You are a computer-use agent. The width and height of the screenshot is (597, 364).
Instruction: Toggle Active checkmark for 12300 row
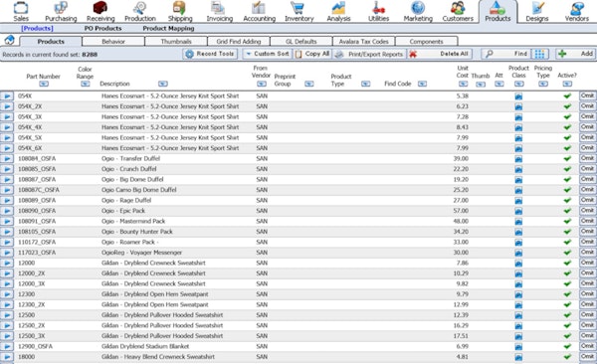567,294
